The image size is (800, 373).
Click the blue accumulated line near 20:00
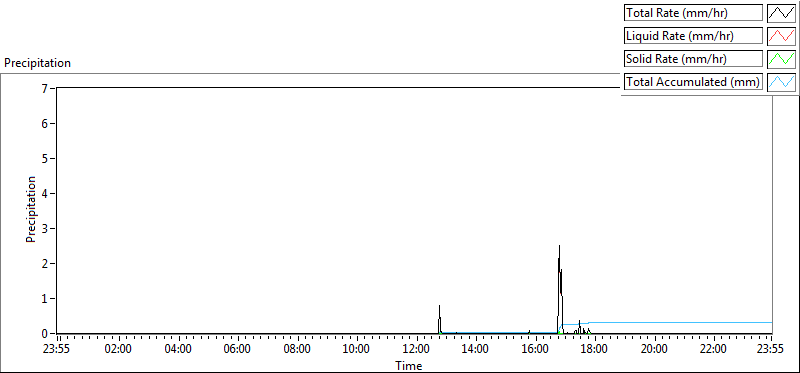(x=654, y=322)
